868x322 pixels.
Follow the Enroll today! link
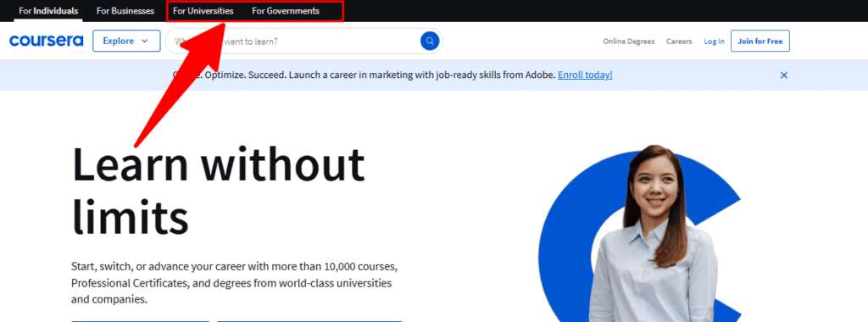tap(585, 75)
